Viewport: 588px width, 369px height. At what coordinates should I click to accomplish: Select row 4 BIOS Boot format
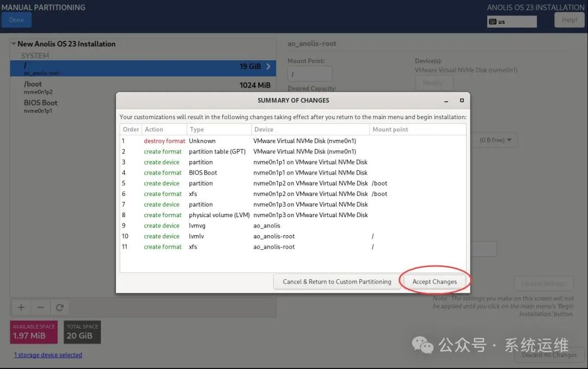click(x=293, y=173)
